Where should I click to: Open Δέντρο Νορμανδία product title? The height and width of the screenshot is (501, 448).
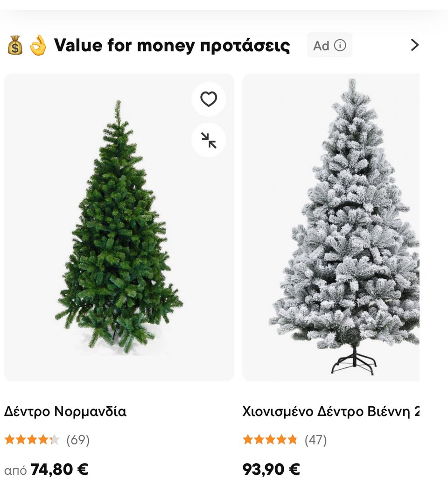click(x=65, y=411)
